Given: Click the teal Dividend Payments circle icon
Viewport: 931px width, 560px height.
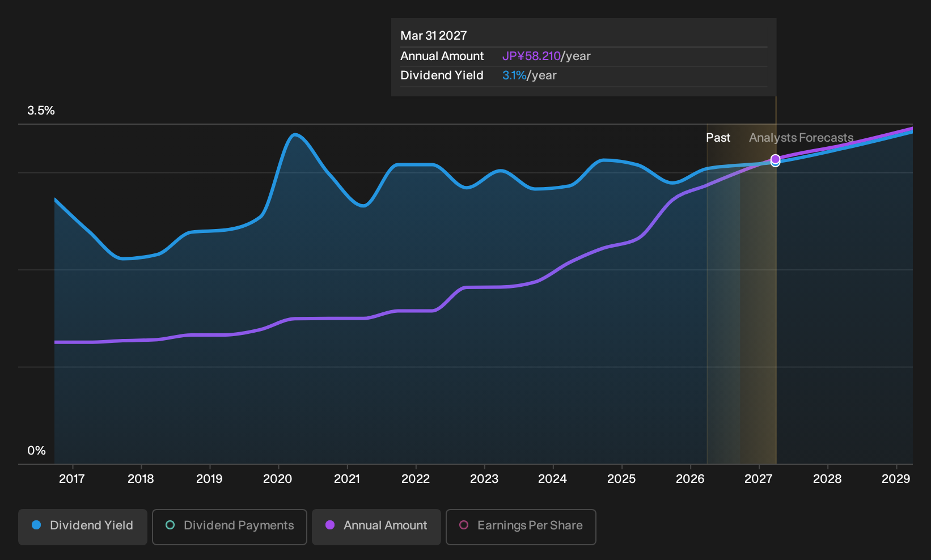Looking at the screenshot, I should coord(170,525).
